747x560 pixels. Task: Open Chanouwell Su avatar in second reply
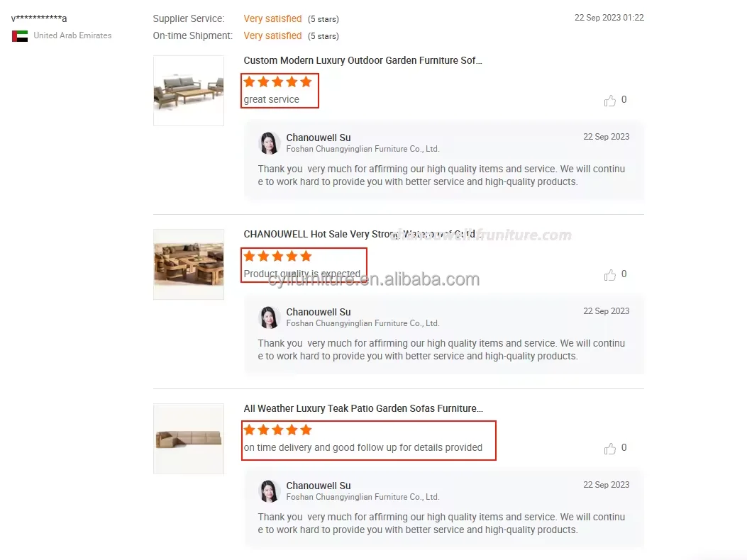pos(269,318)
